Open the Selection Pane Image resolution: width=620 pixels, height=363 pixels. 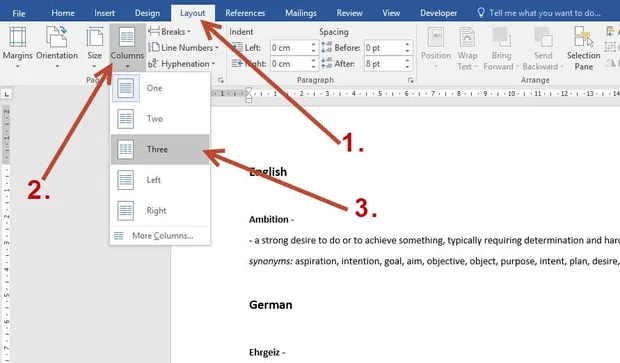point(583,48)
